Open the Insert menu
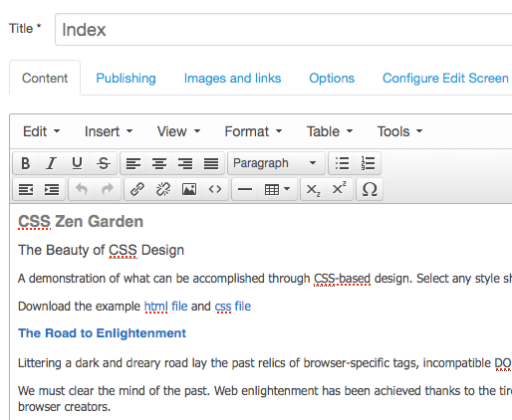 pos(109,131)
